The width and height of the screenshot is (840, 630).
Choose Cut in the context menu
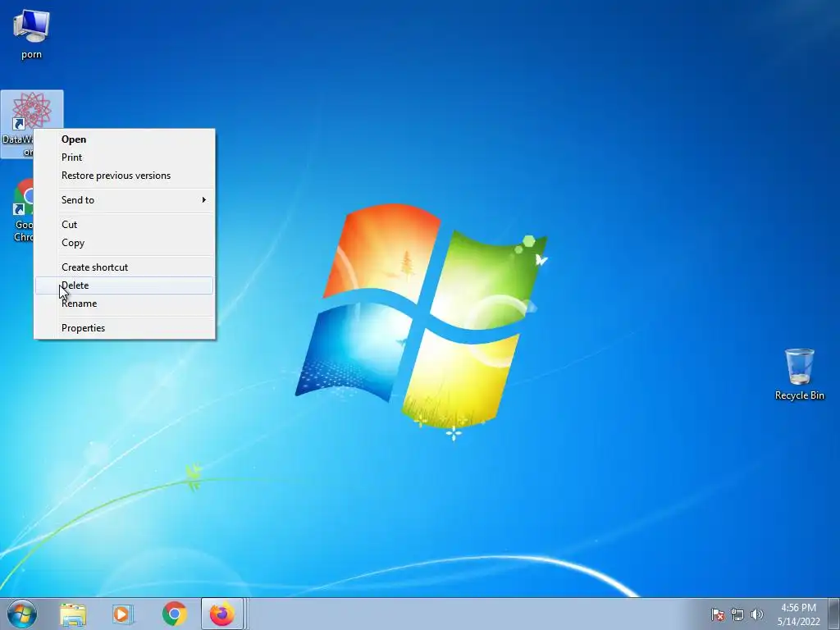[125, 225]
